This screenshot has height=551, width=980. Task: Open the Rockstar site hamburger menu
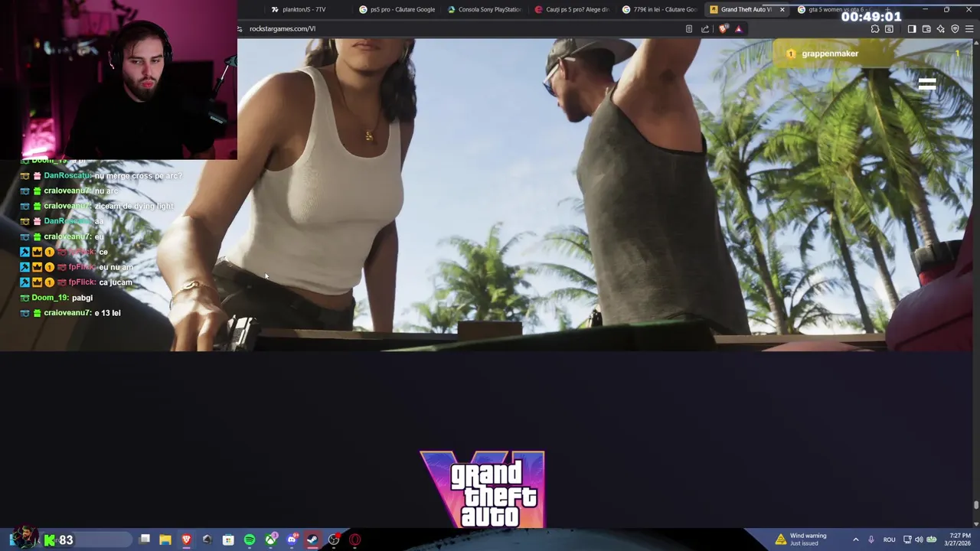pos(927,84)
